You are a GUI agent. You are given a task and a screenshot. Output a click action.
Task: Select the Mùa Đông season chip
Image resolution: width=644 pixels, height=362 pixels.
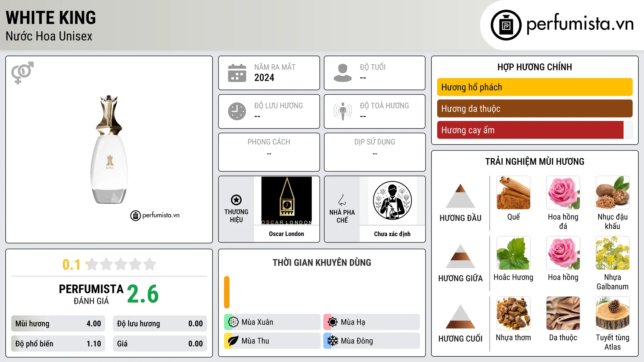(x=372, y=341)
